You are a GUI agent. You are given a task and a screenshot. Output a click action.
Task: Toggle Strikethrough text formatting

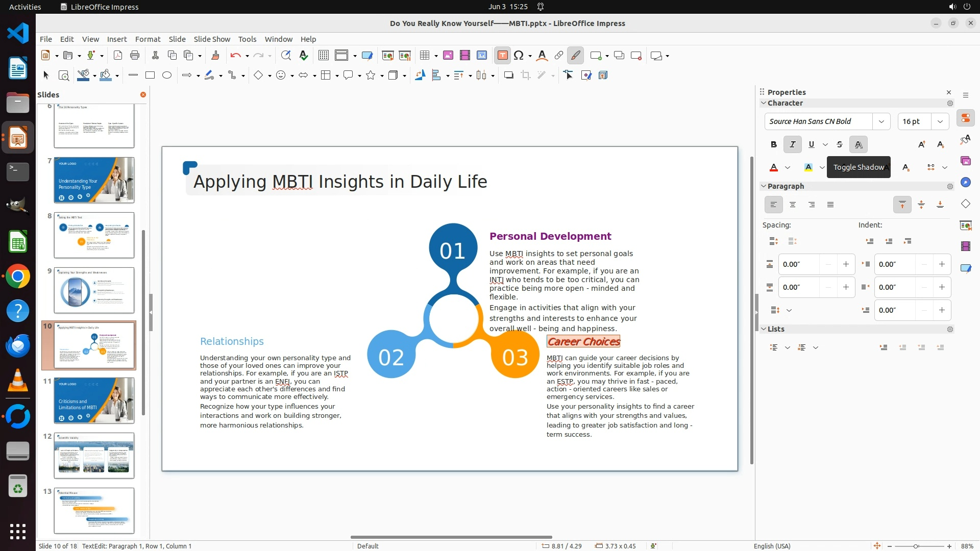tap(840, 144)
